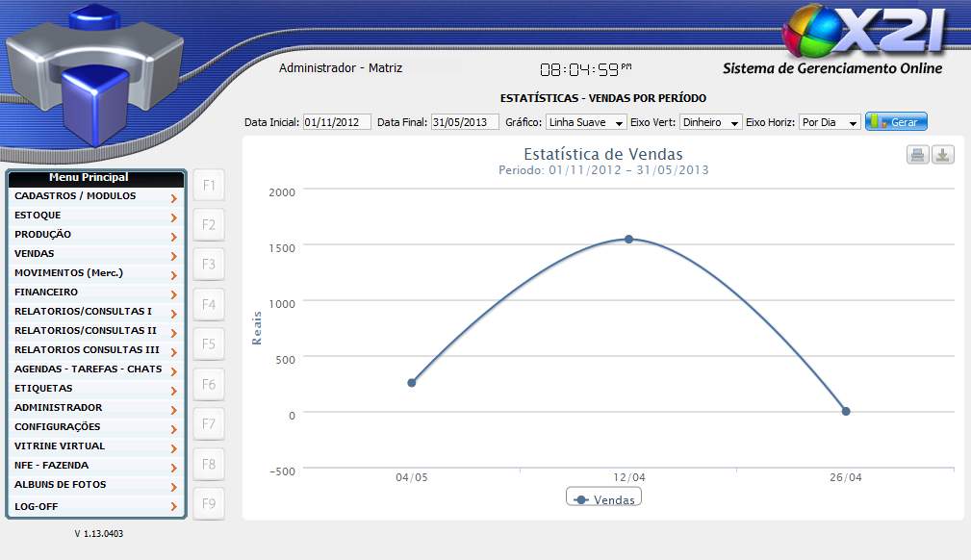Click the Data Final date field
This screenshot has height=560, width=971.
(465, 122)
